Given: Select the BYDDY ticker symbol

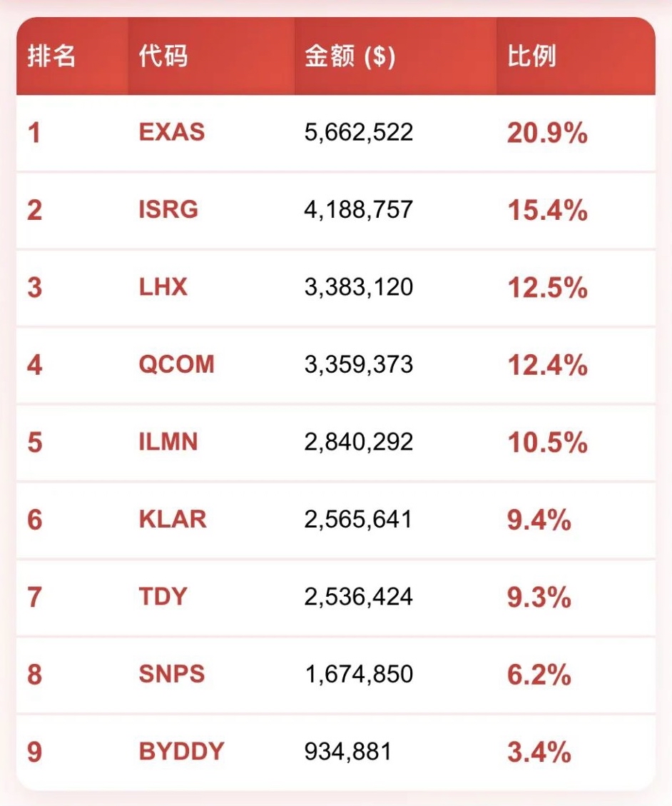Looking at the screenshot, I should click(181, 751).
